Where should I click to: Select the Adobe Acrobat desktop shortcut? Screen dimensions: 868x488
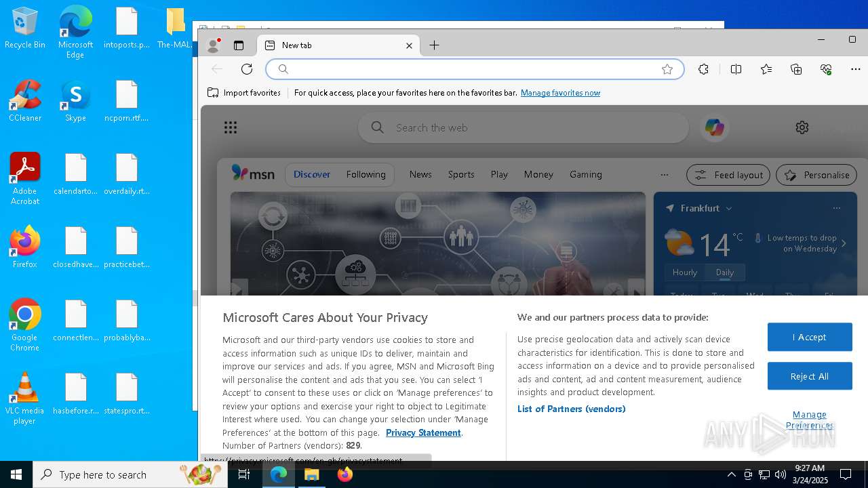point(25,179)
